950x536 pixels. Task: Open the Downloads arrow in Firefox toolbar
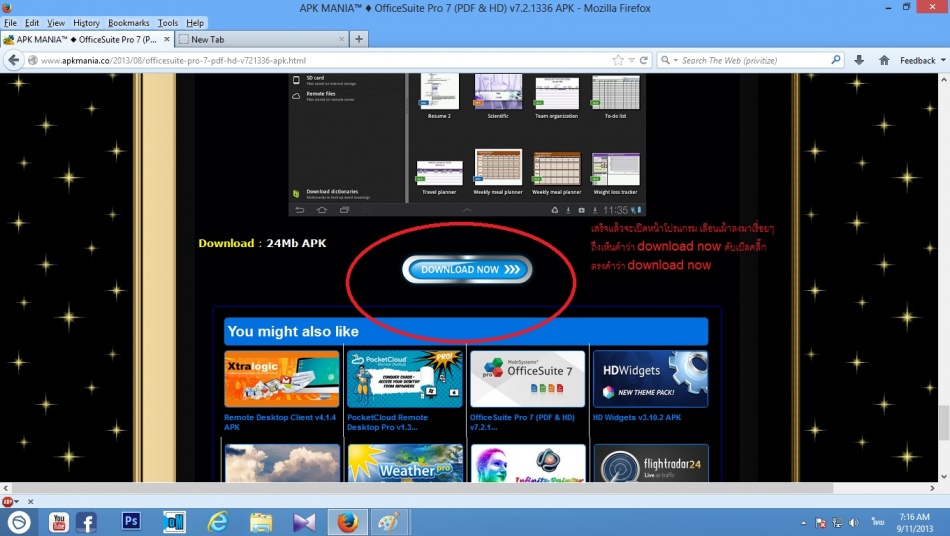click(859, 60)
